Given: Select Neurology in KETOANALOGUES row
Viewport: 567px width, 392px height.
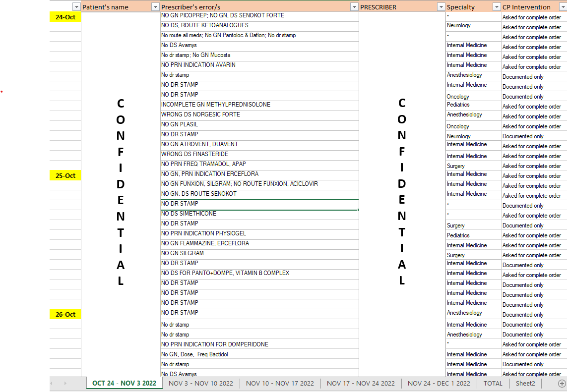Looking at the screenshot, I should click(473, 26).
